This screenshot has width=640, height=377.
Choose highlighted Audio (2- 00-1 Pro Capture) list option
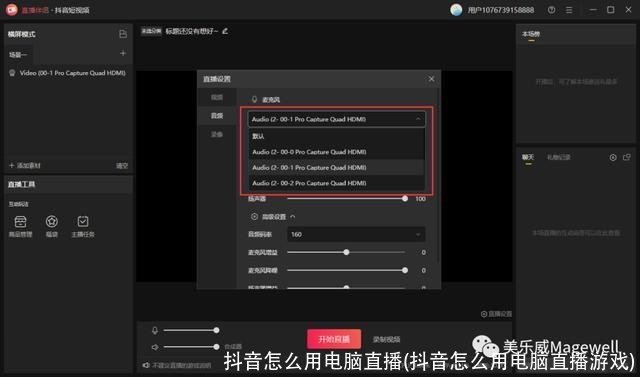pyautogui.click(x=337, y=167)
